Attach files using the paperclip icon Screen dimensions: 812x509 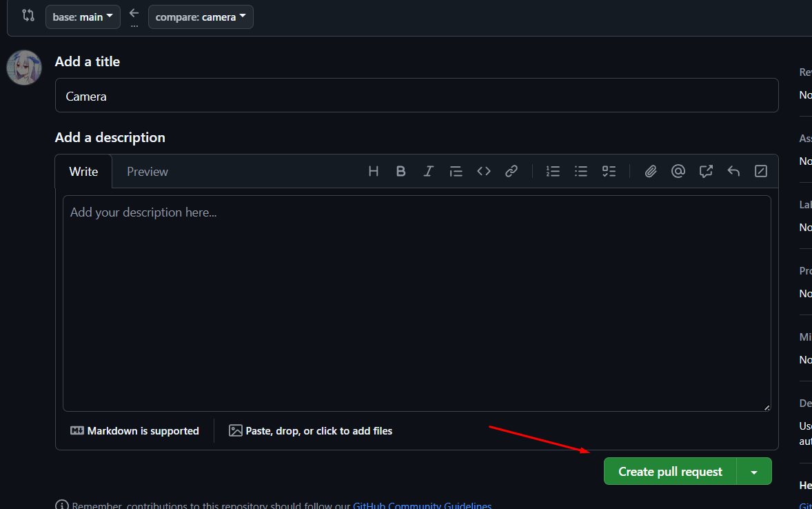pos(651,171)
